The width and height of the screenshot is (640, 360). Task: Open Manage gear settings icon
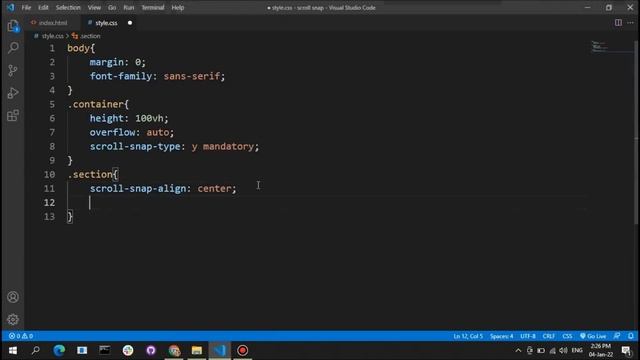pos(13,319)
